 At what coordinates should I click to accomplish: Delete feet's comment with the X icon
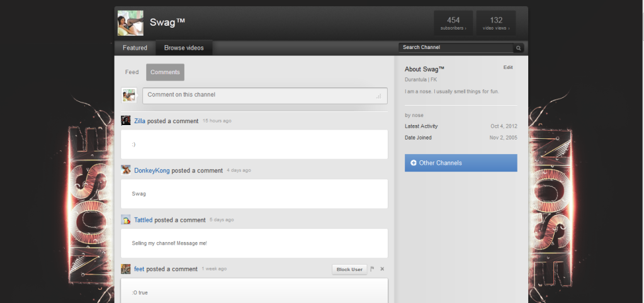click(x=382, y=269)
